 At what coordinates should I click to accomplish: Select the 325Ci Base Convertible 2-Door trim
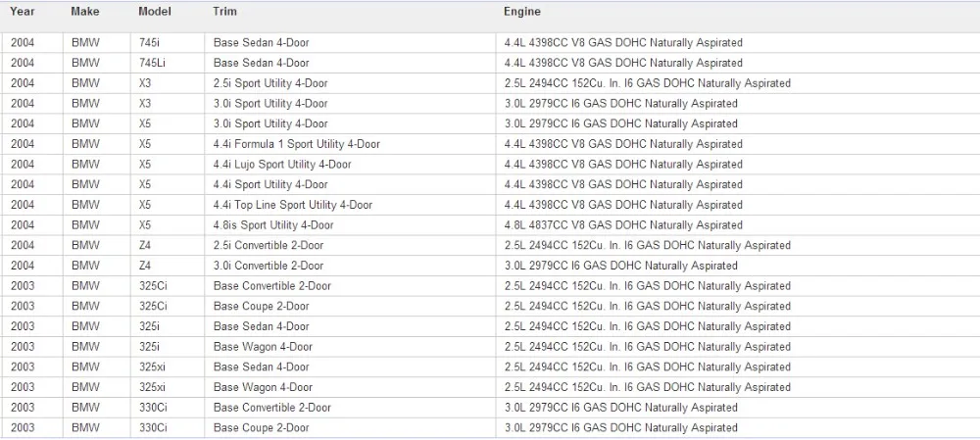[272, 286]
